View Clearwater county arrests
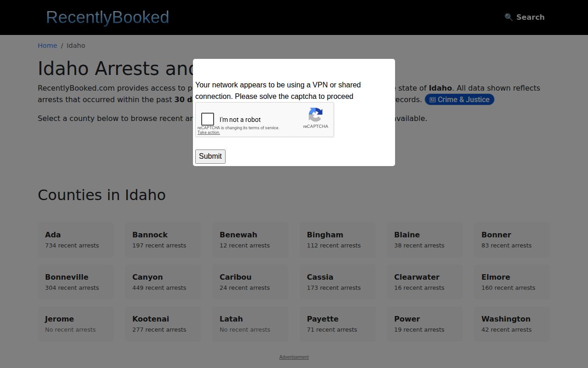This screenshot has height=368, width=588. point(425,282)
